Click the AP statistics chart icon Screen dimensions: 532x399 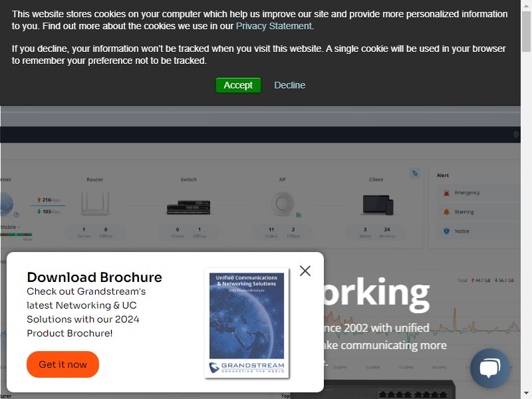click(299, 214)
